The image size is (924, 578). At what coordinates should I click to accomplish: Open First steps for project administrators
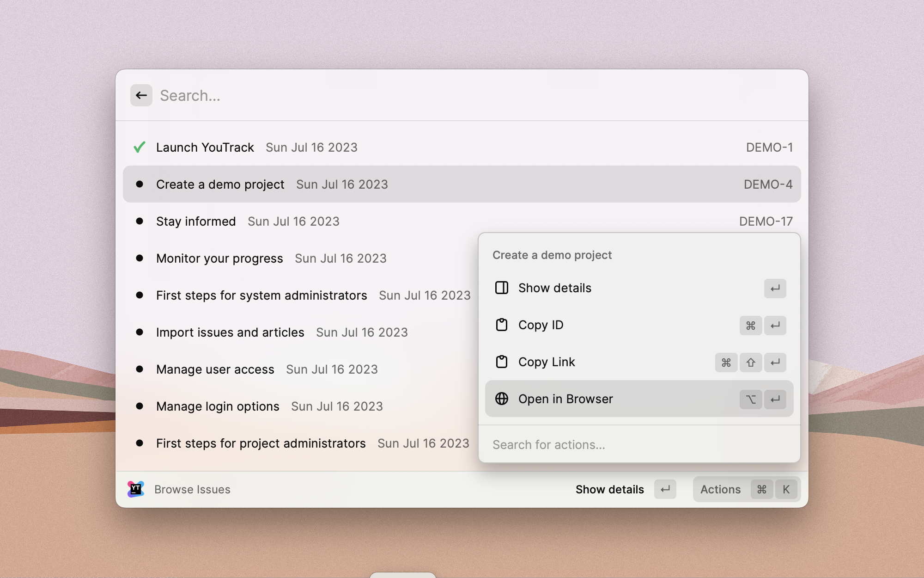(300, 443)
